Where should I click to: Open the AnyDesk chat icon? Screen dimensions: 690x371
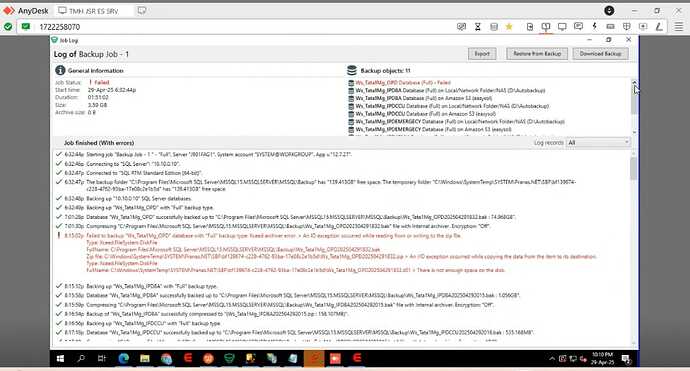coord(578,27)
